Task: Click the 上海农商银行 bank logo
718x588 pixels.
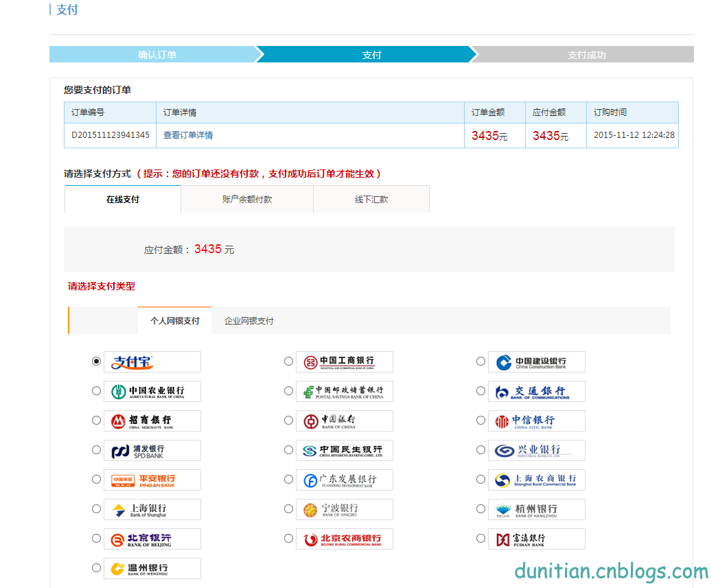Action: pos(537,480)
